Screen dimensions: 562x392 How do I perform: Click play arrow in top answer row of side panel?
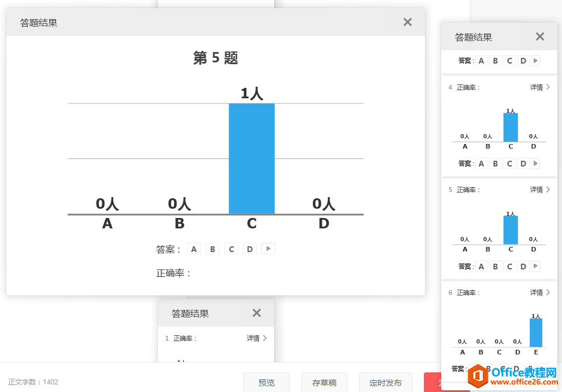535,61
